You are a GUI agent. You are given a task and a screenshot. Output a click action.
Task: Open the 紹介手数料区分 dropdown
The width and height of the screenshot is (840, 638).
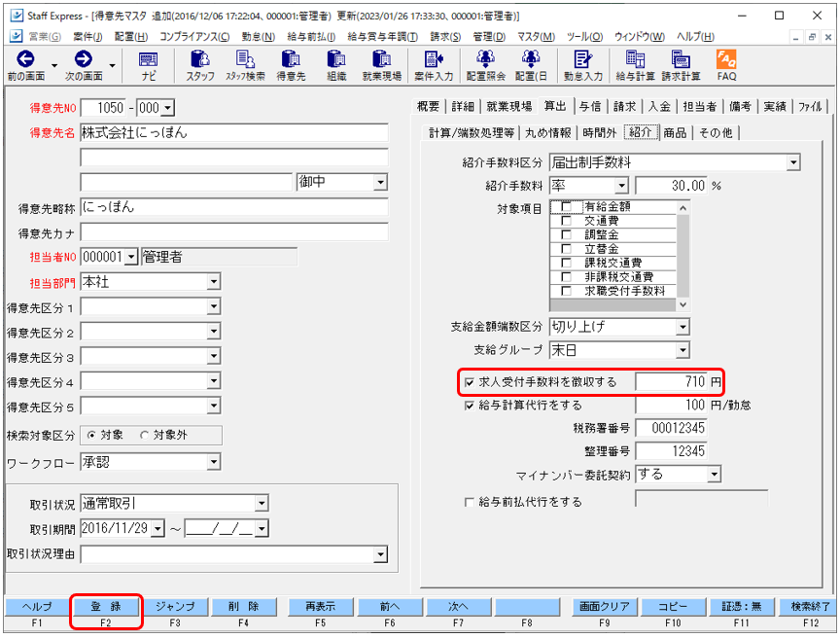click(x=793, y=162)
